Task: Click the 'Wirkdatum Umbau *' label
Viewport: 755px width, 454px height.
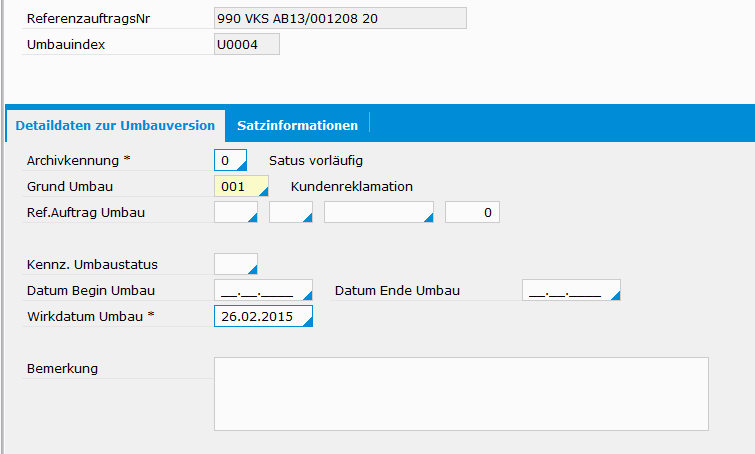Action: [x=91, y=317]
